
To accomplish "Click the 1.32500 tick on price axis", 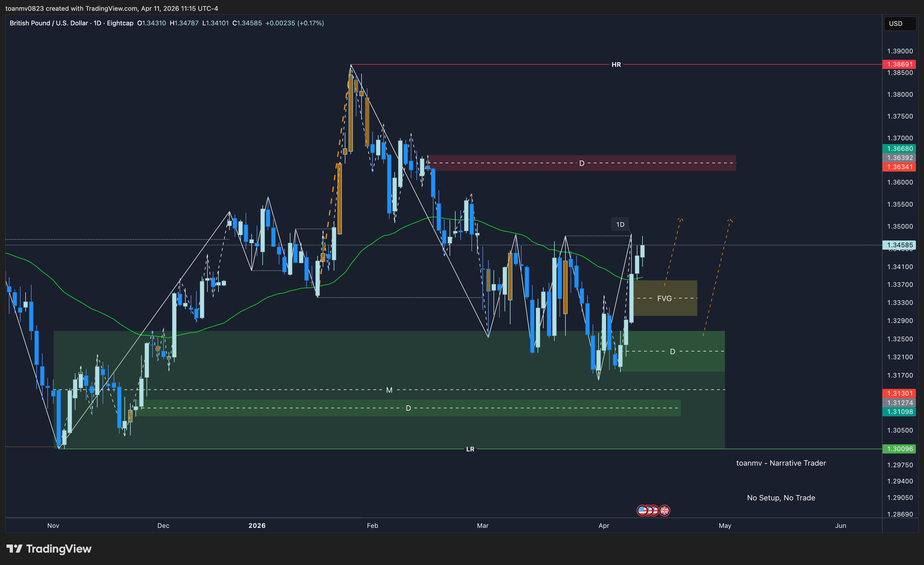I will [900, 339].
